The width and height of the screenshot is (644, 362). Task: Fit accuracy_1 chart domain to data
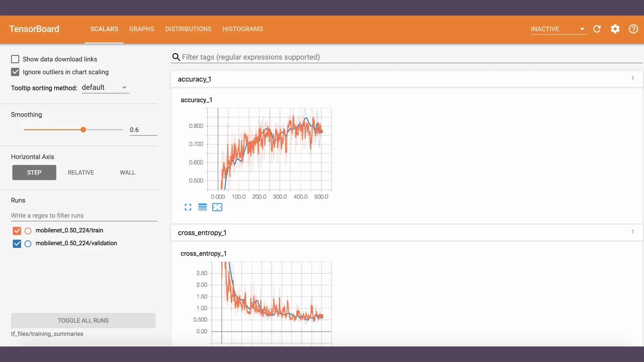coord(217,207)
